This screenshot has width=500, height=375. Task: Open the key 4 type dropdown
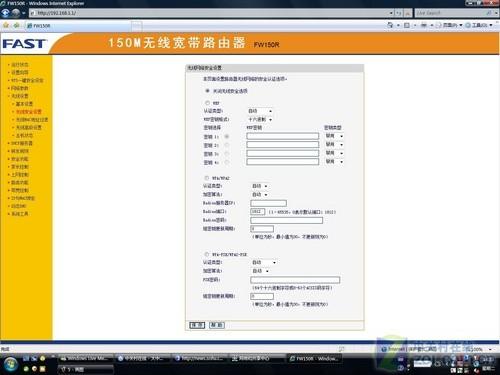[x=334, y=162]
